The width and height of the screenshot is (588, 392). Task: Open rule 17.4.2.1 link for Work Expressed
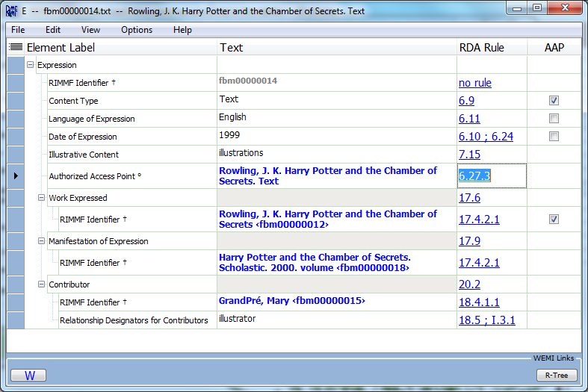click(x=479, y=220)
